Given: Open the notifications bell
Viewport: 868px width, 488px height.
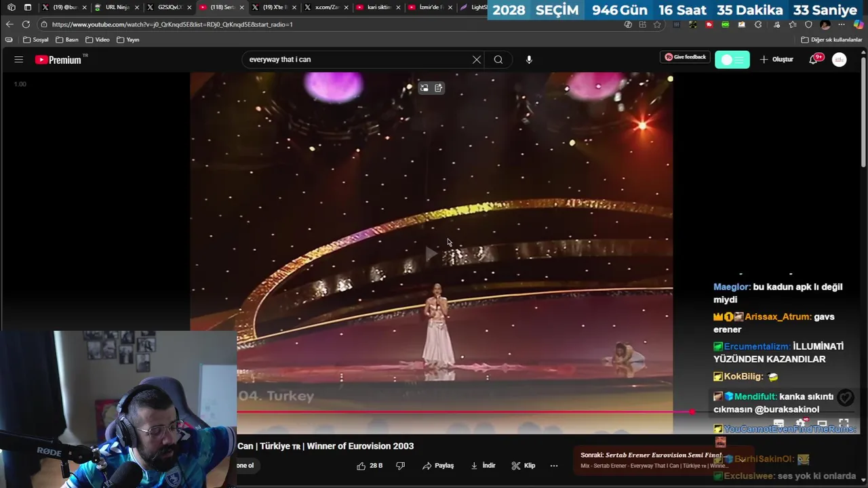Looking at the screenshot, I should point(814,60).
